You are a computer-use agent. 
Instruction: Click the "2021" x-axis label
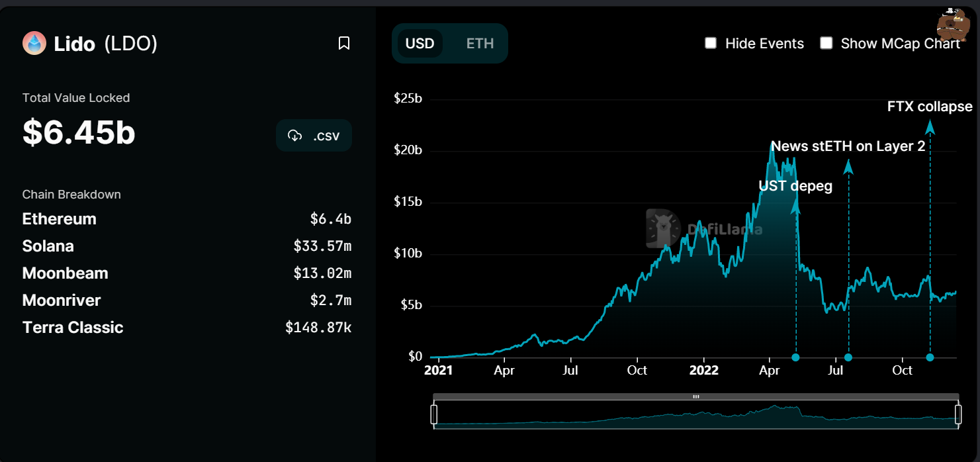[x=438, y=371]
